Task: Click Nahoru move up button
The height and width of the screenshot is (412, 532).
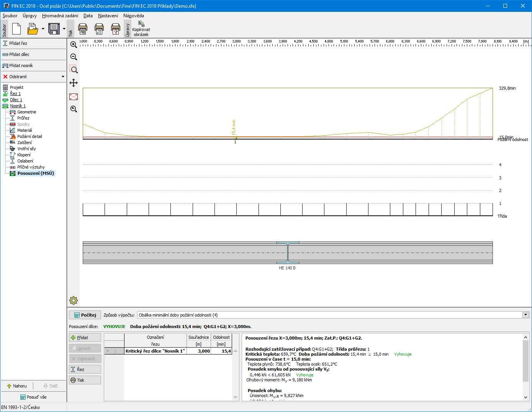Action: pos(17,386)
